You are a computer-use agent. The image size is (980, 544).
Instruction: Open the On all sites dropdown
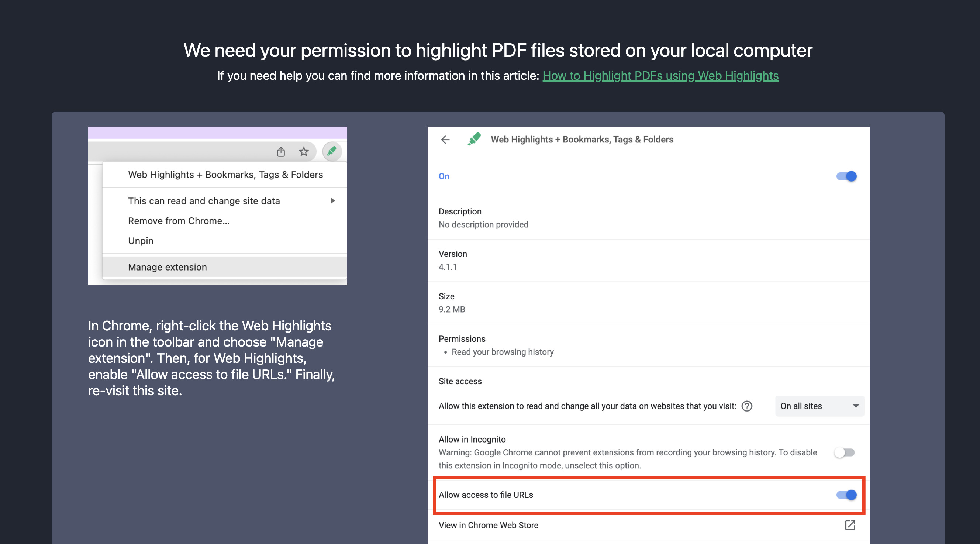click(x=819, y=406)
